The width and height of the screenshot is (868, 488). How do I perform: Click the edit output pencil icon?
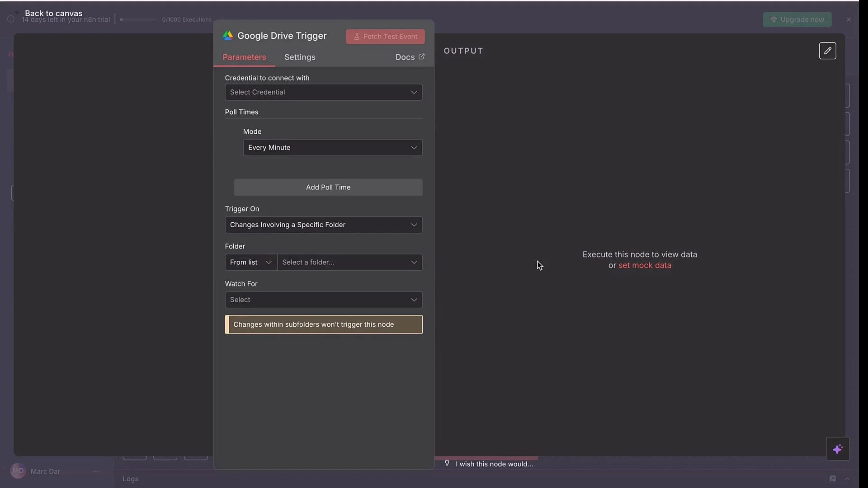(x=827, y=51)
